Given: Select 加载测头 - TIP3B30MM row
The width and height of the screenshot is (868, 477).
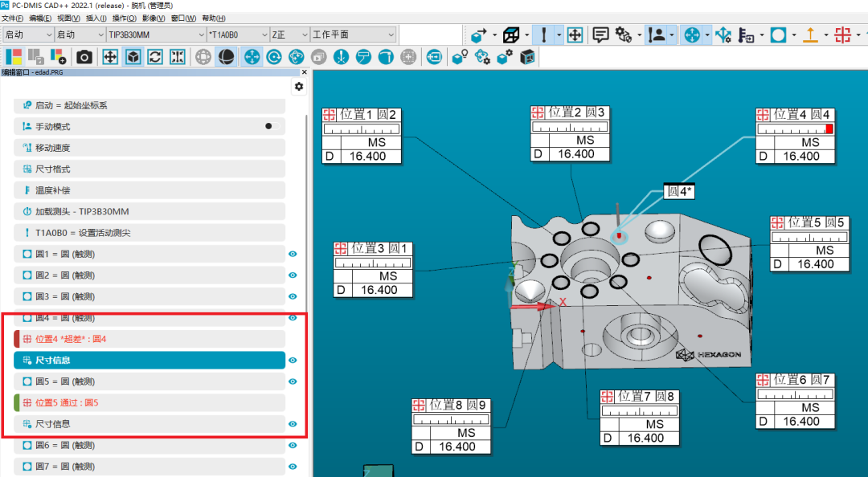Looking at the screenshot, I should click(149, 211).
